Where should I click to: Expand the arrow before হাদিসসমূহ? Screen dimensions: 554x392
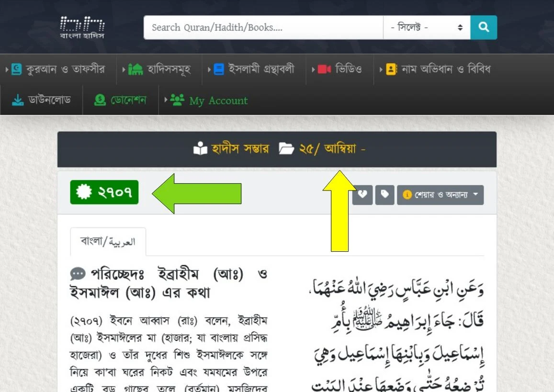(124, 69)
